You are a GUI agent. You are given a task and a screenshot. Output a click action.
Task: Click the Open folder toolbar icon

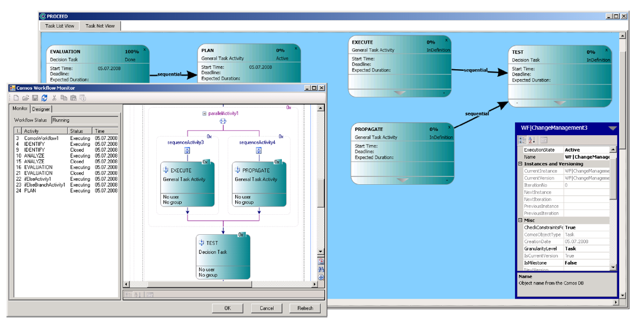(26, 98)
